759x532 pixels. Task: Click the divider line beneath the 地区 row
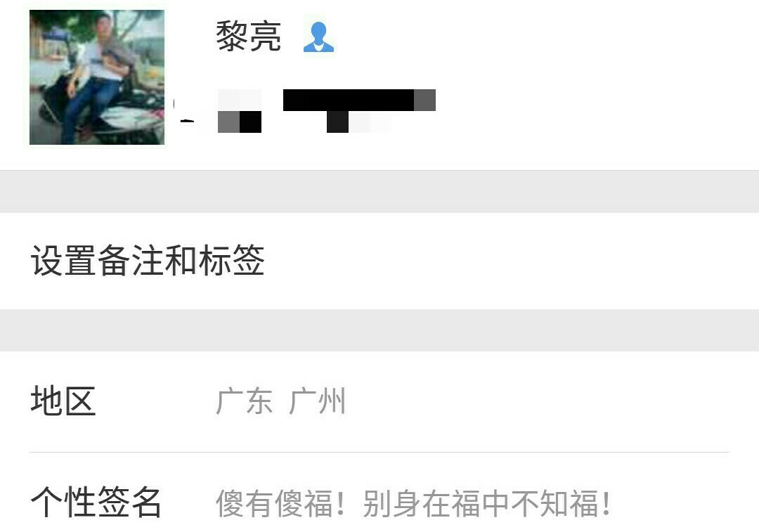click(x=379, y=452)
